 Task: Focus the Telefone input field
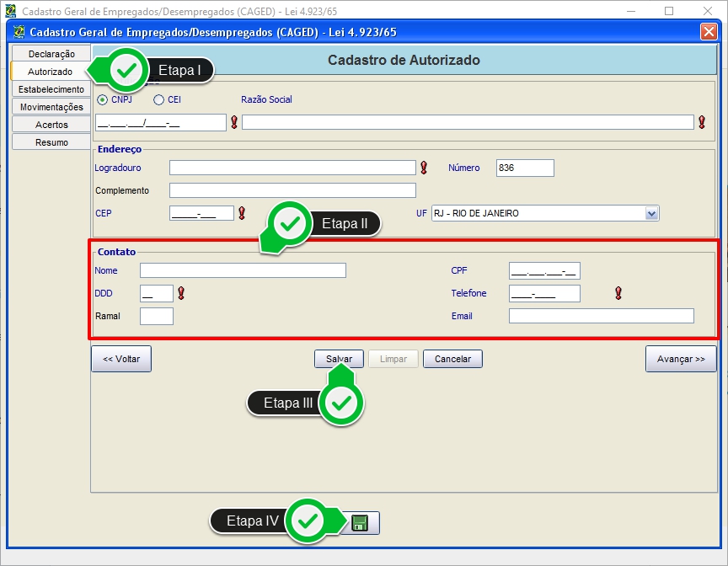coord(544,293)
